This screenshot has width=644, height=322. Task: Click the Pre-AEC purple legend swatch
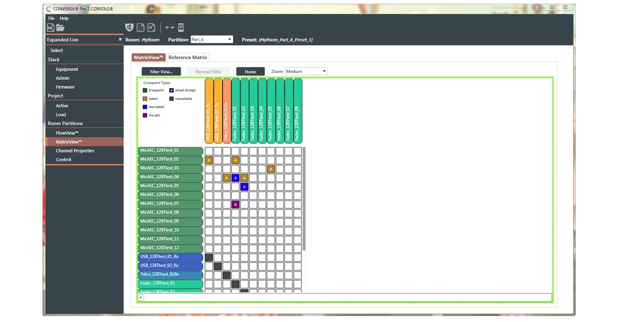(145, 115)
